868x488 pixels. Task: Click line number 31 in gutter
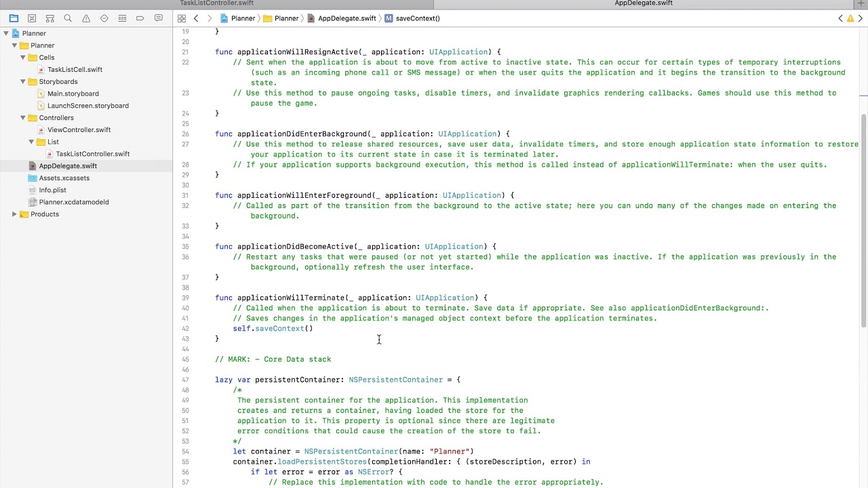(186, 195)
